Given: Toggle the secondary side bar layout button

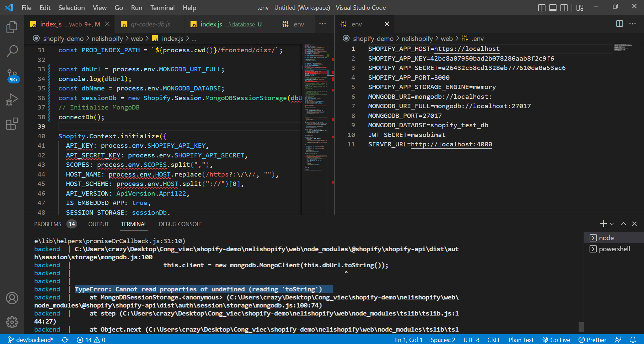Looking at the screenshot, I should 564,8.
